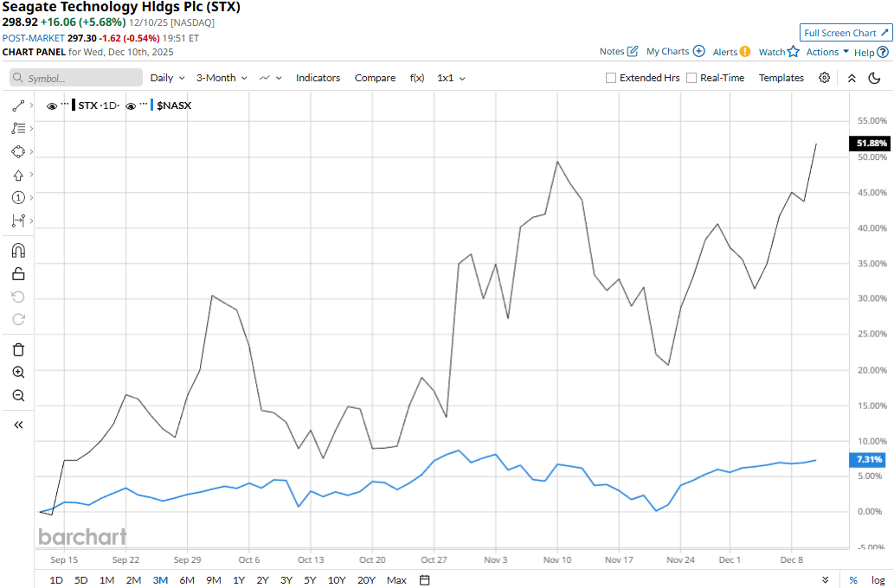Select the 5Y time range

pyautogui.click(x=310, y=580)
